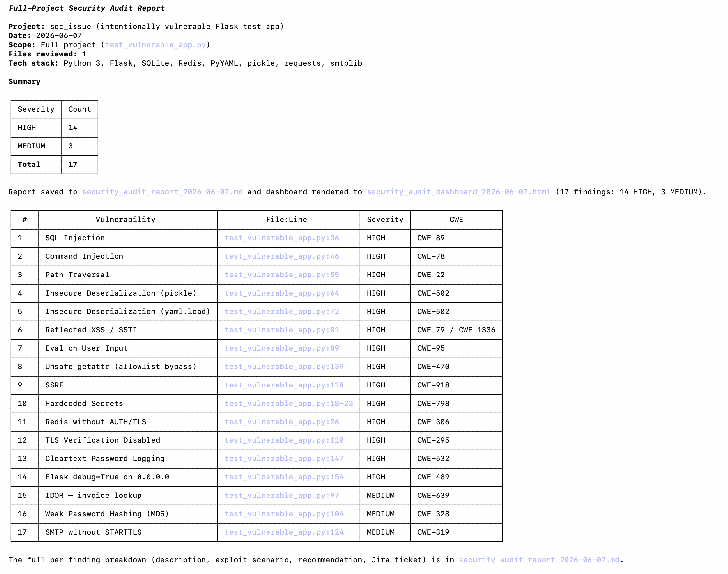Select 'Insecure Deserialization (pickle)' cell
The width and height of the screenshot is (728, 574).
coord(128,293)
